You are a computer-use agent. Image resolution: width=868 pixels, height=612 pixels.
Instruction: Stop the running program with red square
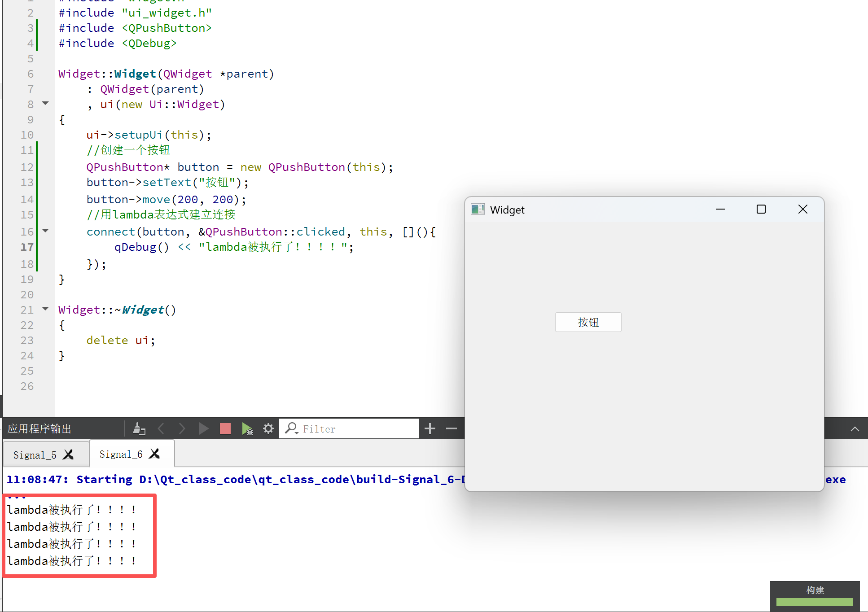click(x=225, y=429)
